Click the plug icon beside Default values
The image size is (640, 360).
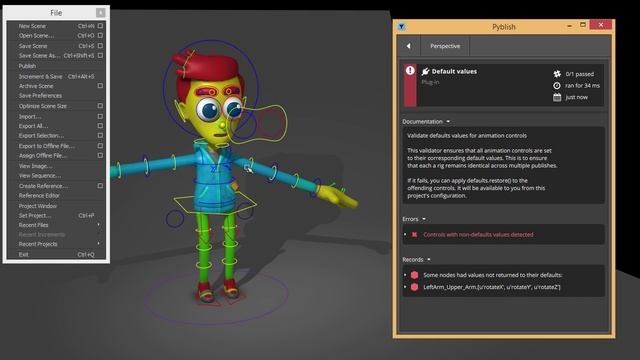425,71
